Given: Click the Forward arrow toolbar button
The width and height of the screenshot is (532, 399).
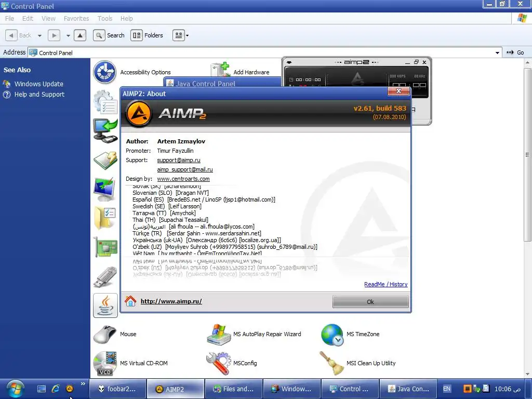Looking at the screenshot, I should 54,35.
